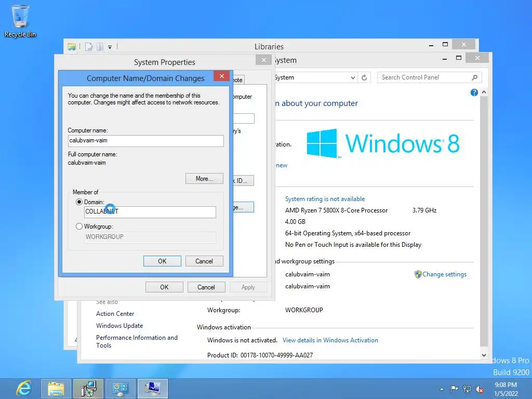Open Action Center flag in the tray

(x=454, y=389)
